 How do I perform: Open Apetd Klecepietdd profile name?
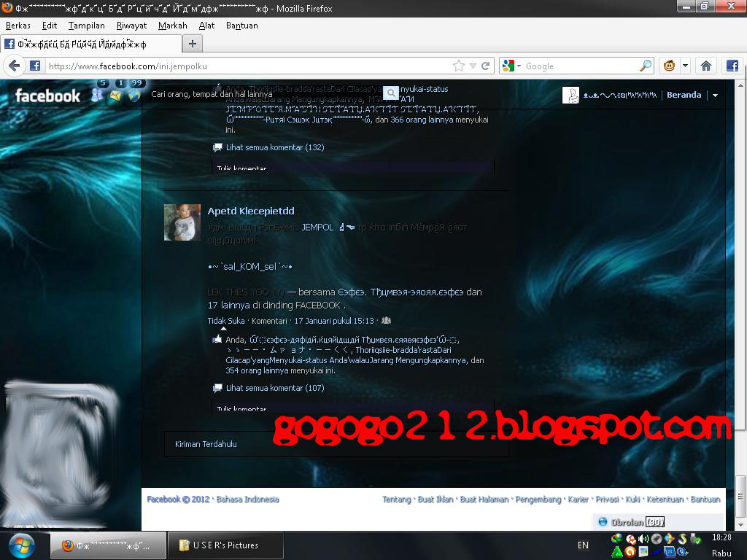(251, 211)
